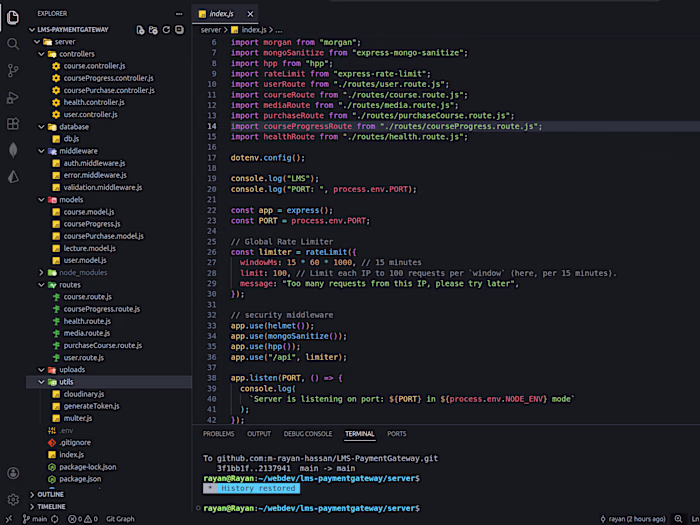Open the Search view in activity bar
The width and height of the screenshot is (700, 525).
(12, 44)
